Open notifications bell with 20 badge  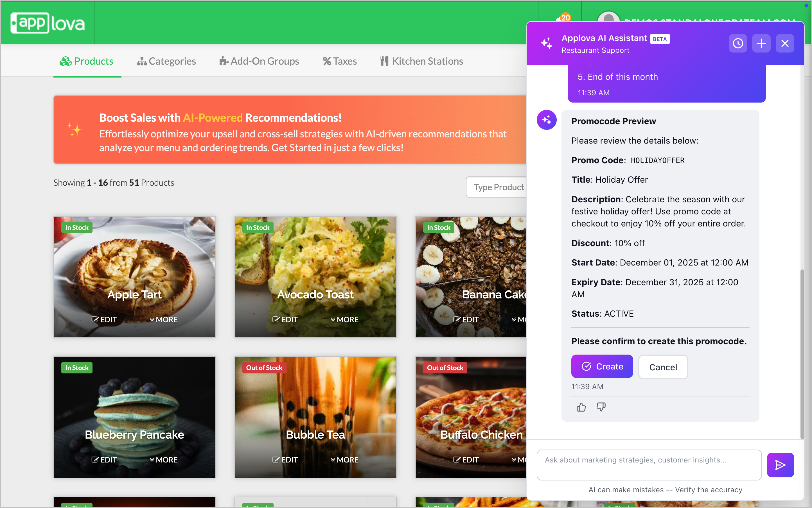561,19
